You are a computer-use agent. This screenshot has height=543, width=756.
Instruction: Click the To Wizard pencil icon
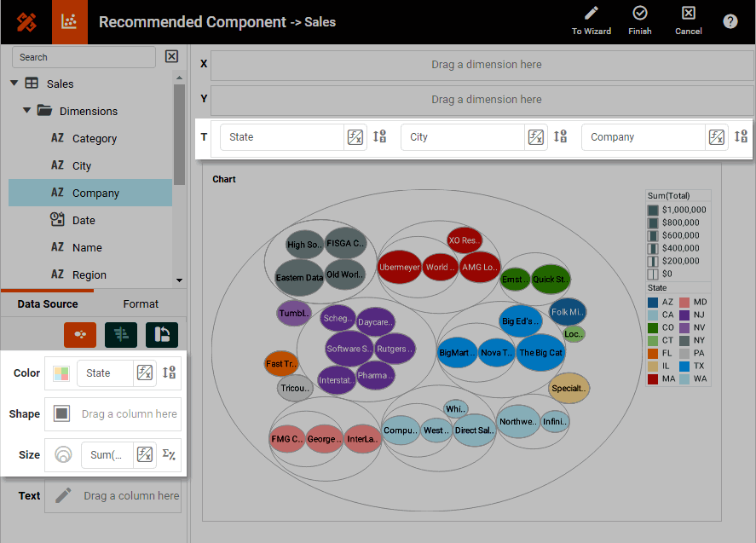(x=592, y=14)
